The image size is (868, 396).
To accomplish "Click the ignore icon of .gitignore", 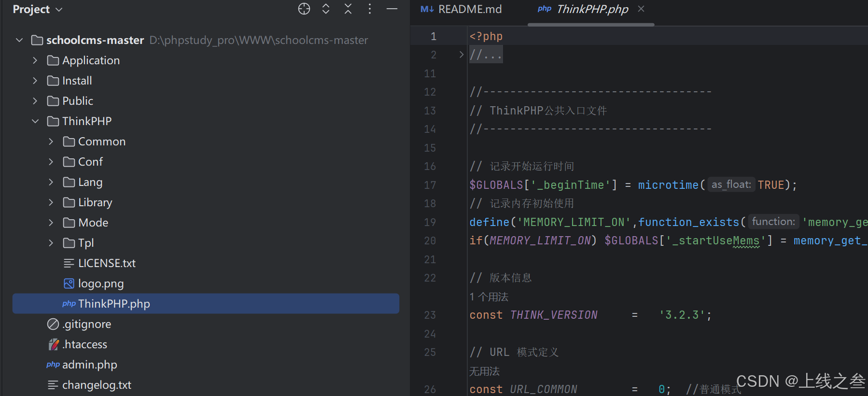I will coord(53,324).
